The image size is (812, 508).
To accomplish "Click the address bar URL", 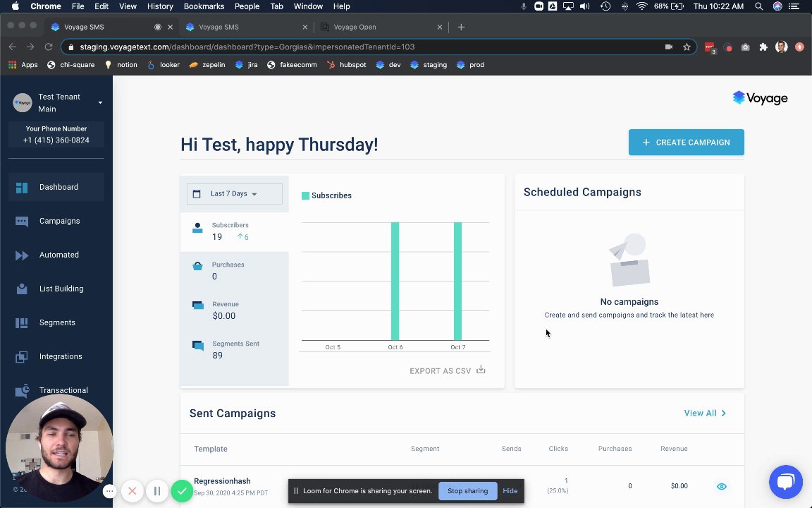I will 247,47.
